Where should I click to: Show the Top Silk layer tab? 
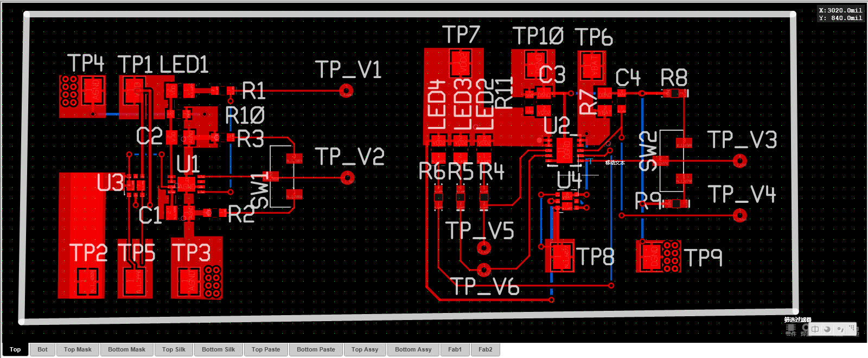tap(174, 349)
